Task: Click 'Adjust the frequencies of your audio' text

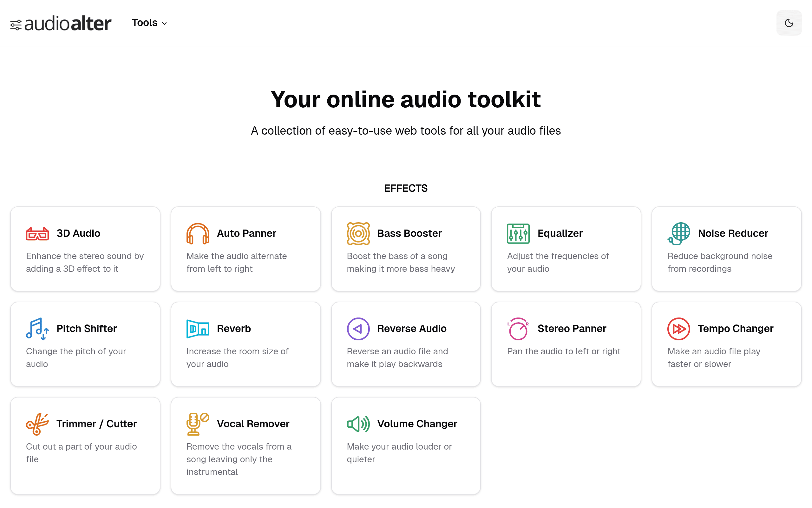Action: 558,262
